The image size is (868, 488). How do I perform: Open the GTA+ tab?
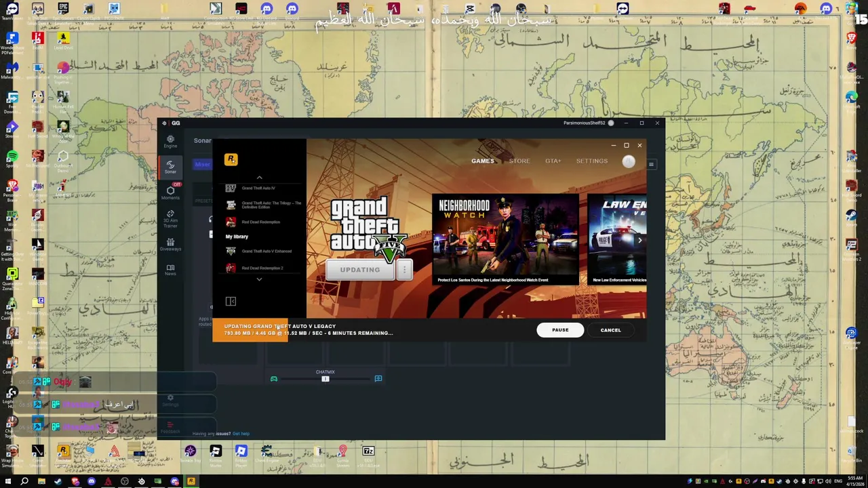click(553, 161)
